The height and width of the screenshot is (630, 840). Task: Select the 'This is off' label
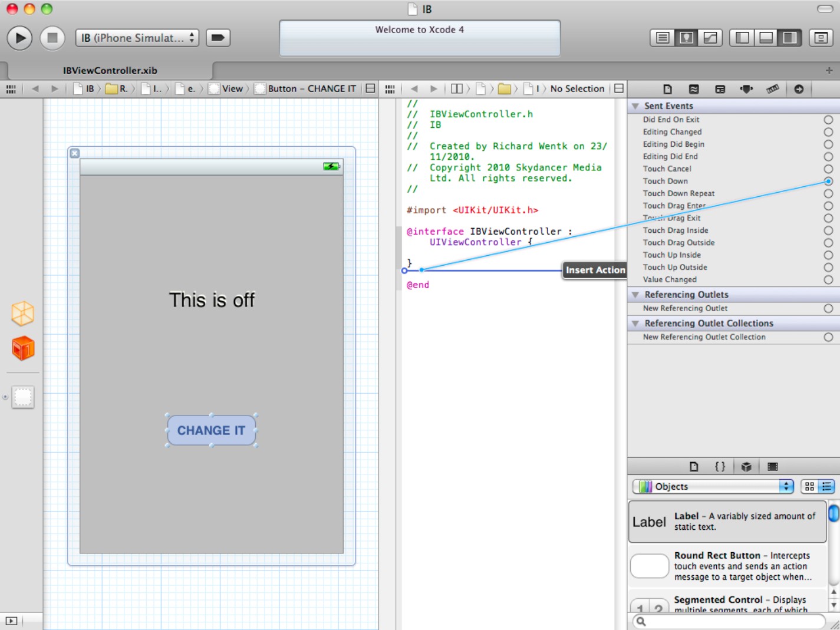point(212,300)
